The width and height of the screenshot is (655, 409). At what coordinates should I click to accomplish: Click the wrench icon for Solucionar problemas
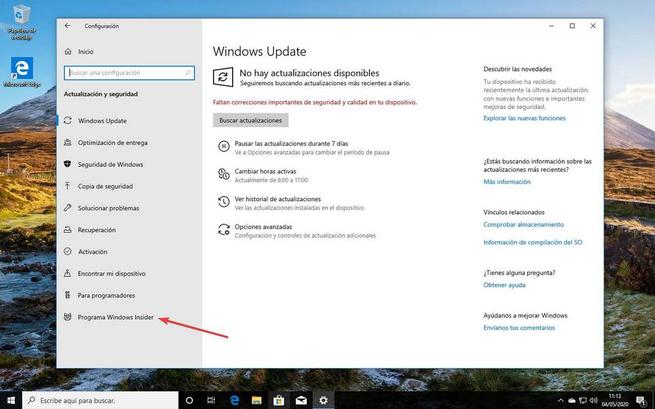(x=67, y=208)
